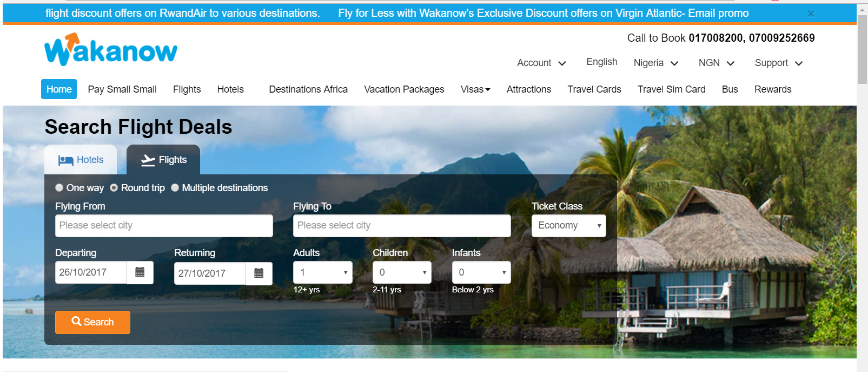Expand the Infants count dropdown
Viewport: 868px width, 372px height.
[x=481, y=272]
